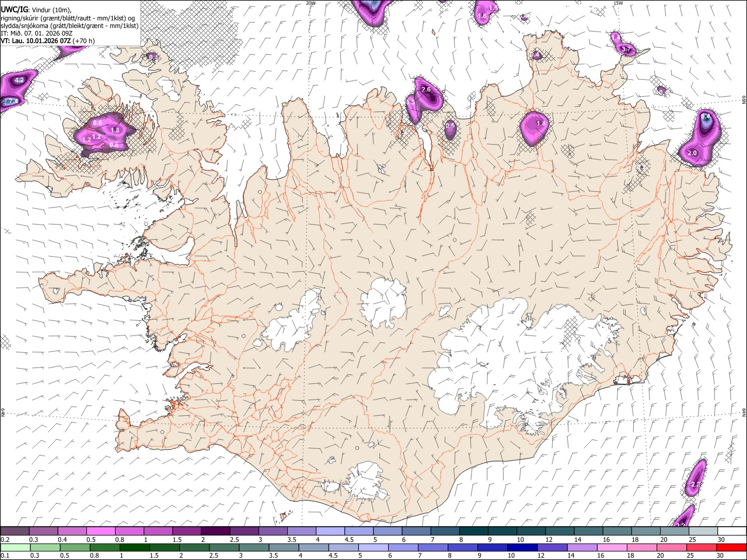
Task: Pick the bottom-row legend swatch between 25 and 30
Action: 702,547
